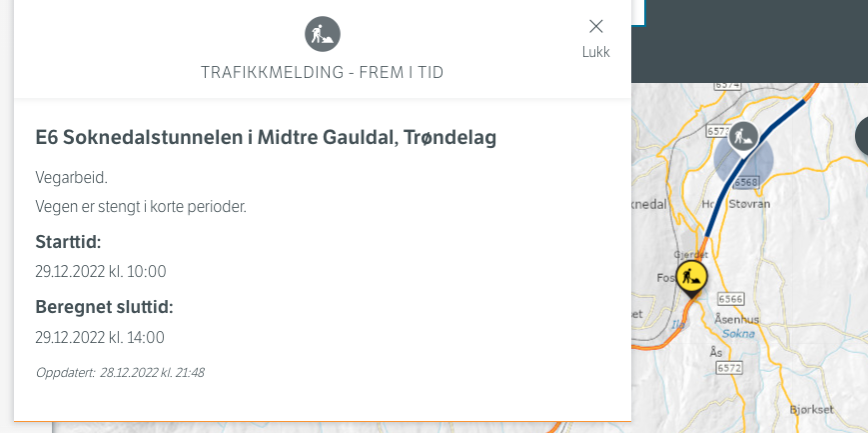Click the Åsenhus place label on map
This screenshot has width=868, height=433.
click(x=738, y=318)
